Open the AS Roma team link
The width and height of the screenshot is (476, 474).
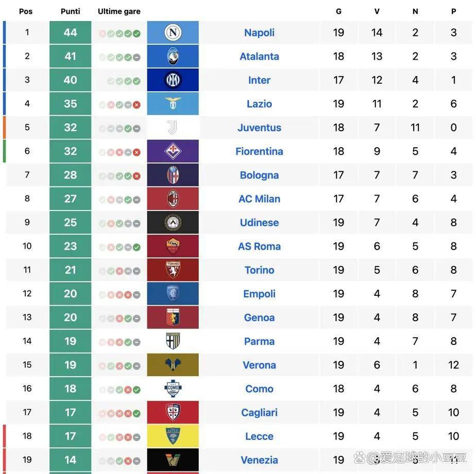[x=259, y=246]
